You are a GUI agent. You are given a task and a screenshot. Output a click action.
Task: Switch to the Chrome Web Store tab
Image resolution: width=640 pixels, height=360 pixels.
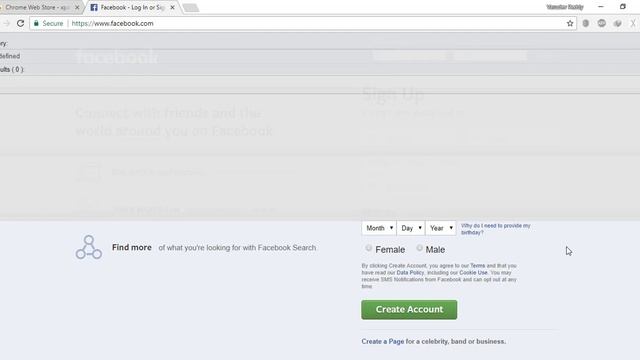click(38, 7)
